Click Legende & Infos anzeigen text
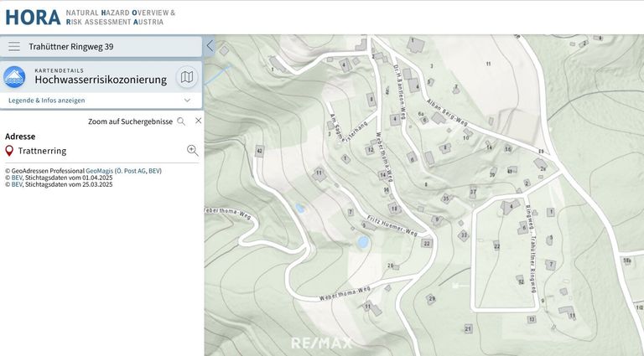This screenshot has width=644, height=356. (x=47, y=101)
